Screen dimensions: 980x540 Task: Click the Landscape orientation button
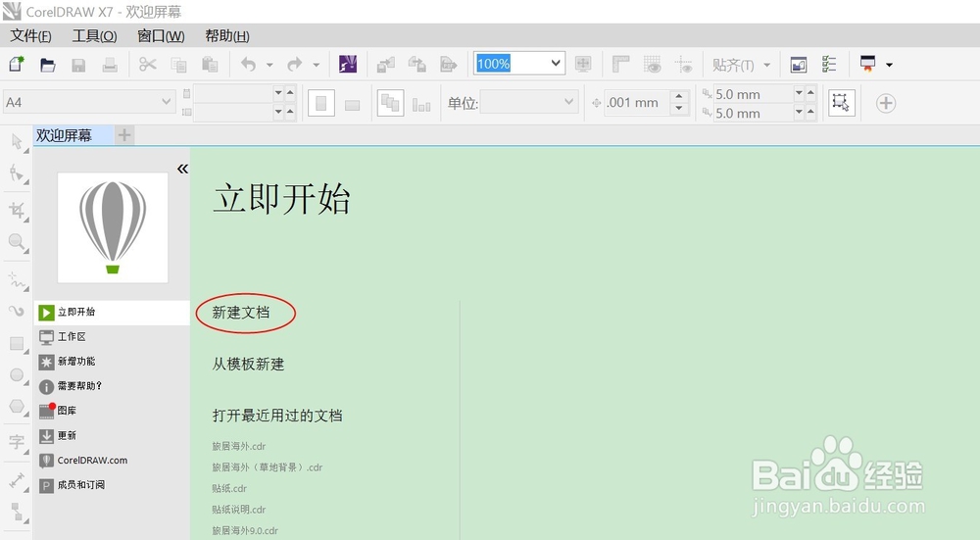353,105
